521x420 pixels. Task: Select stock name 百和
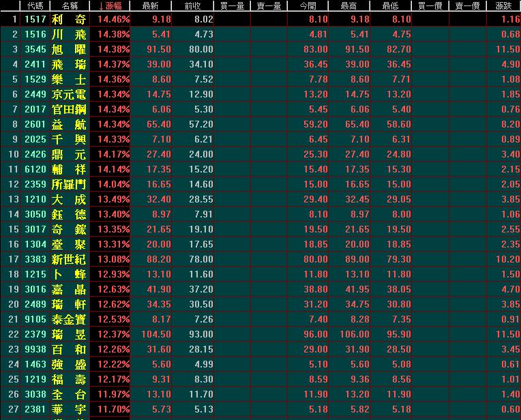pos(69,349)
